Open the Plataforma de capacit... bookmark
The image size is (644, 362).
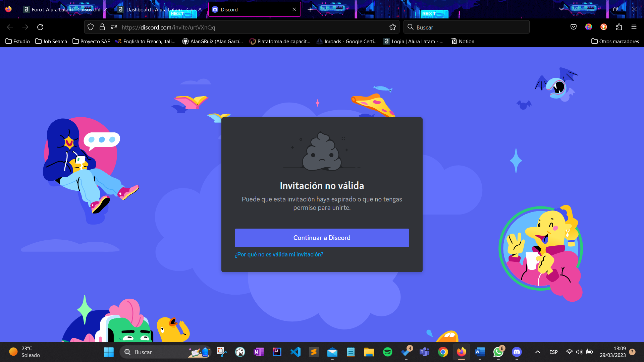(280, 41)
